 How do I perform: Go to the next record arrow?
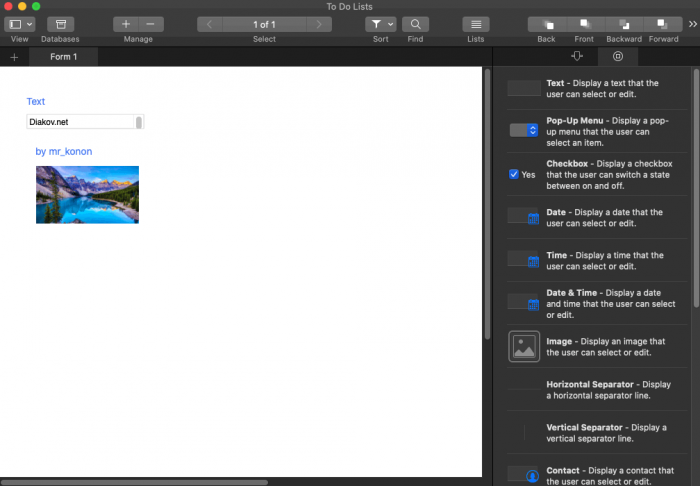tap(318, 24)
